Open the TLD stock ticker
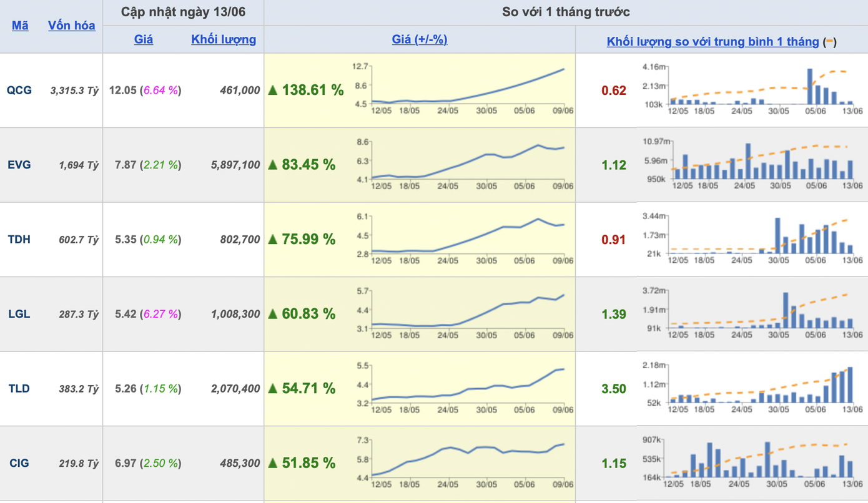Image resolution: width=868 pixels, height=503 pixels. coord(19,389)
